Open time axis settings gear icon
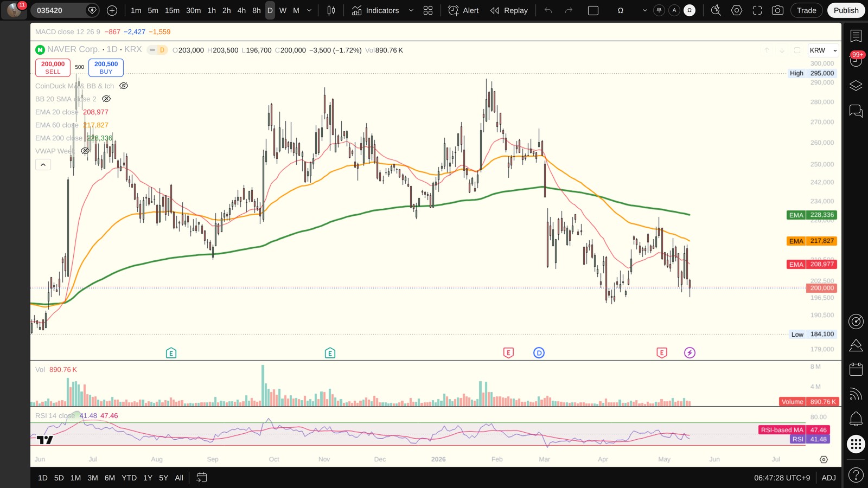868x488 pixels. point(824,459)
